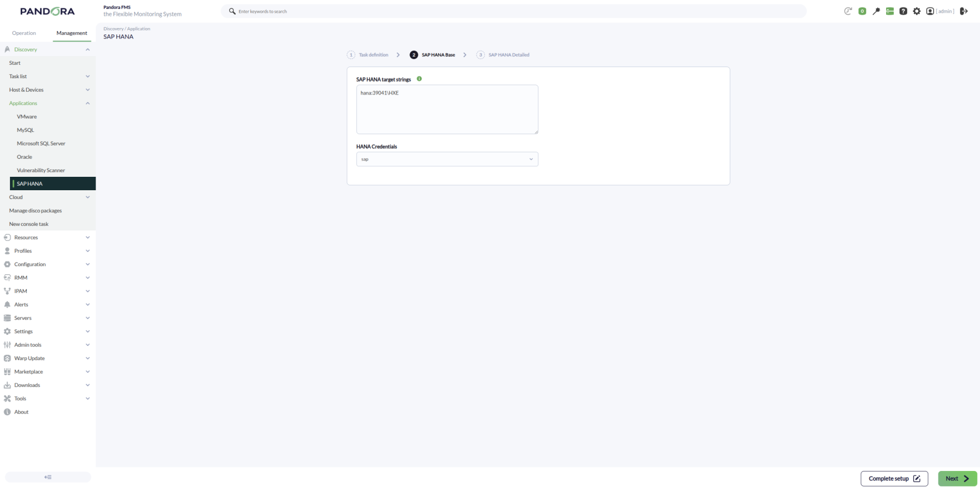Viewport: 980px width, 489px height.
Task: Open Start under Discovery
Action: point(15,63)
